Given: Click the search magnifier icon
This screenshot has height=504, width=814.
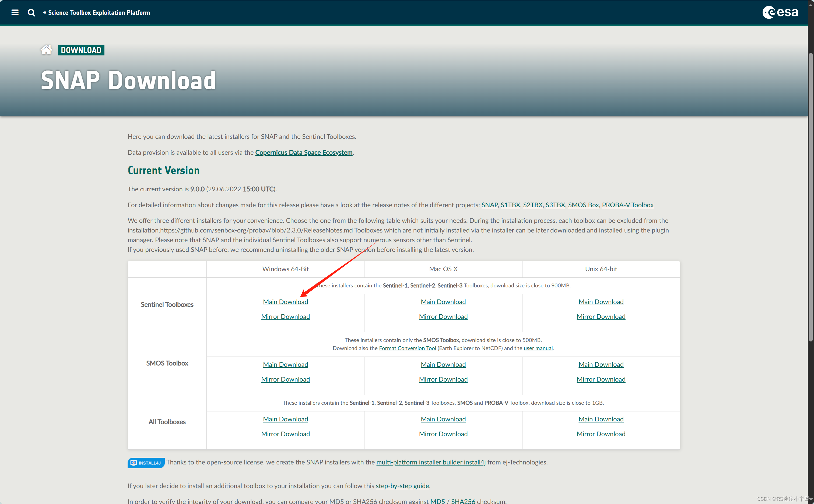Looking at the screenshot, I should [x=31, y=13].
